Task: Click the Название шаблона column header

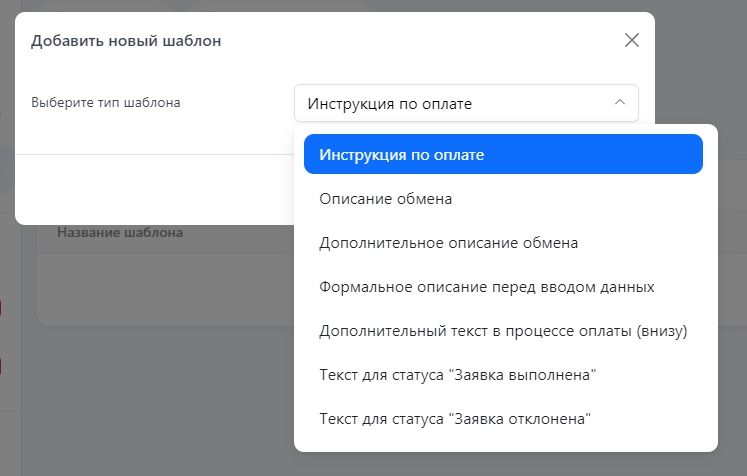Action: [x=120, y=233]
